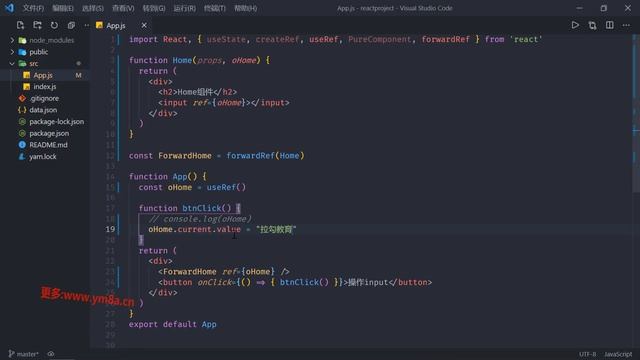Open the 编辑(E) menu
This screenshot has width=640, height=360.
(x=63, y=8)
